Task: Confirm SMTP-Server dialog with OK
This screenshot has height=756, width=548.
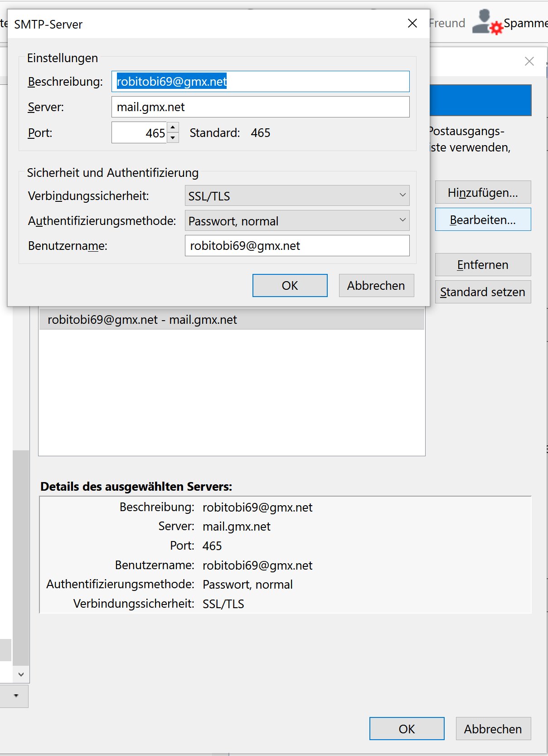Action: pos(290,286)
